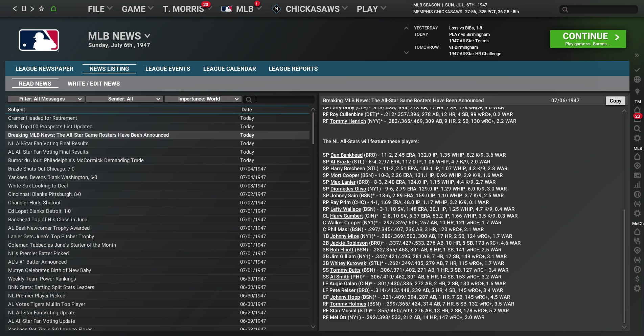
Task: Select the READ NEWS tab
Action: [35, 84]
